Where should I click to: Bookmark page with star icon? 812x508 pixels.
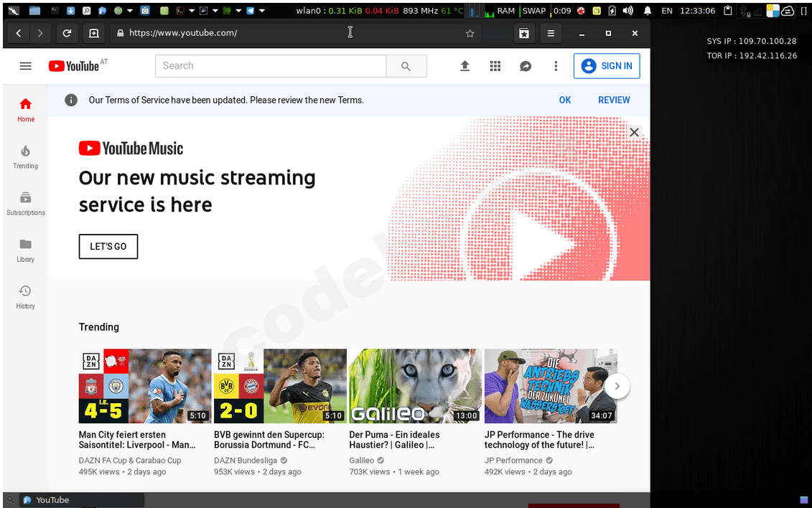click(470, 33)
